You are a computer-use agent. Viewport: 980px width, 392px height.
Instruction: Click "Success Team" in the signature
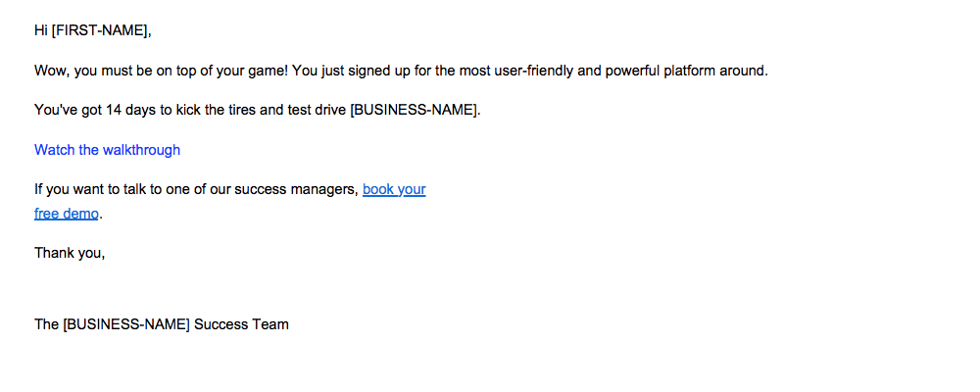click(x=241, y=324)
